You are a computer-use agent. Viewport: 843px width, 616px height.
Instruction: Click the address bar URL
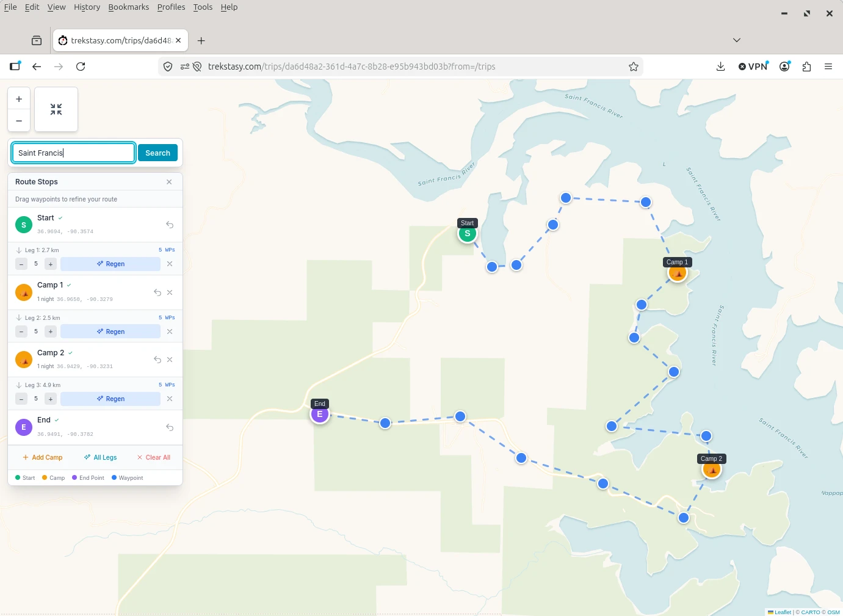pos(352,67)
